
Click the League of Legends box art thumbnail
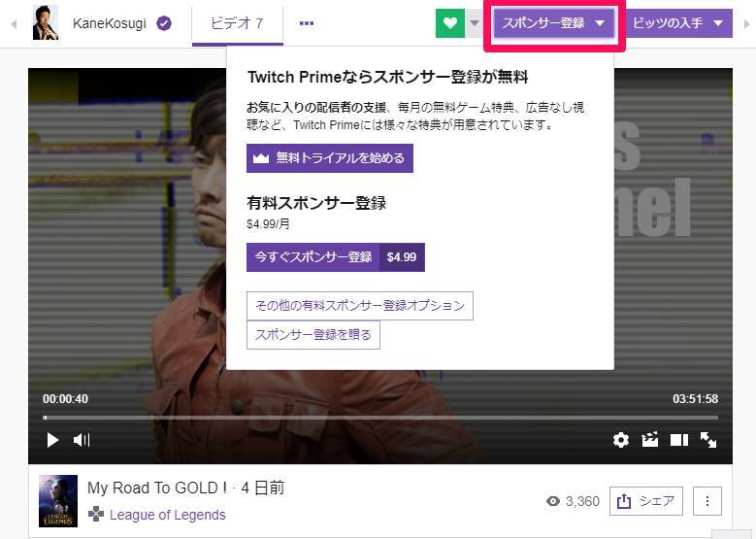(58, 501)
